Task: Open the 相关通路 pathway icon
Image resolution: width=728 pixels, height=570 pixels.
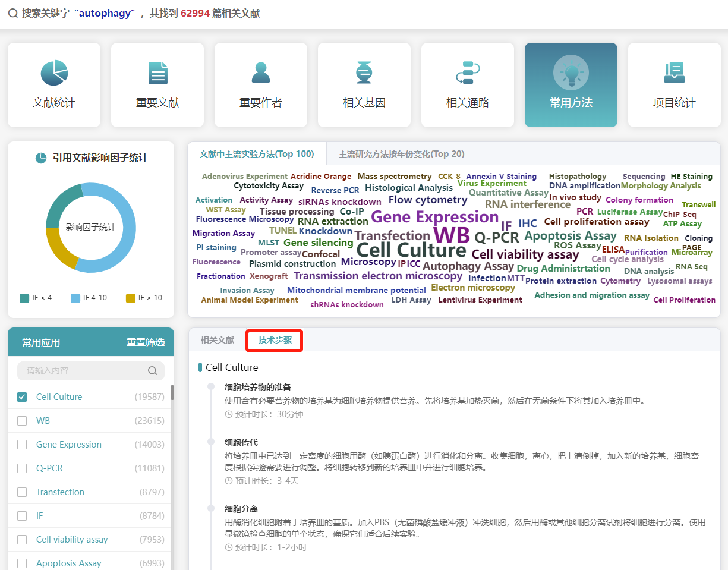Action: point(467,72)
